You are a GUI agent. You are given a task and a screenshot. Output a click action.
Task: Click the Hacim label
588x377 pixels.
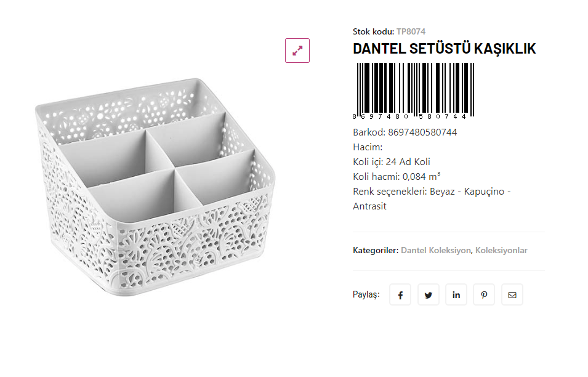pyautogui.click(x=368, y=147)
